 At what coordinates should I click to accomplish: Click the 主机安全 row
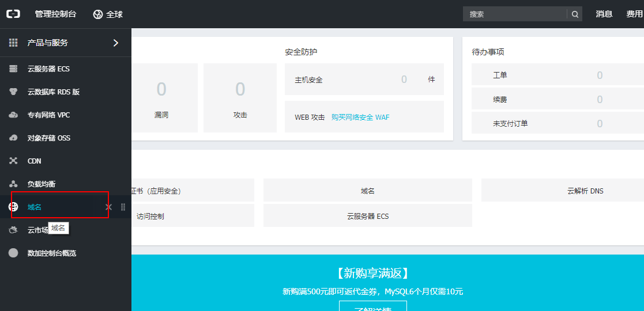tap(364, 79)
